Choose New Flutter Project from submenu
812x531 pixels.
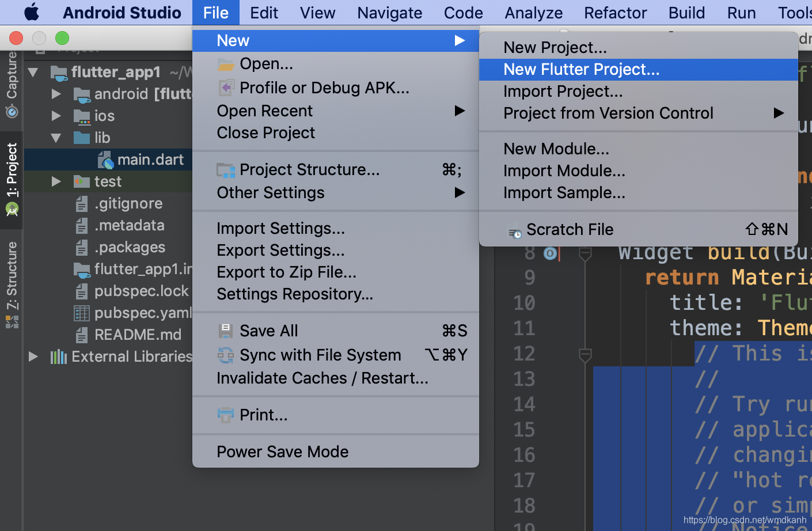tap(639, 70)
